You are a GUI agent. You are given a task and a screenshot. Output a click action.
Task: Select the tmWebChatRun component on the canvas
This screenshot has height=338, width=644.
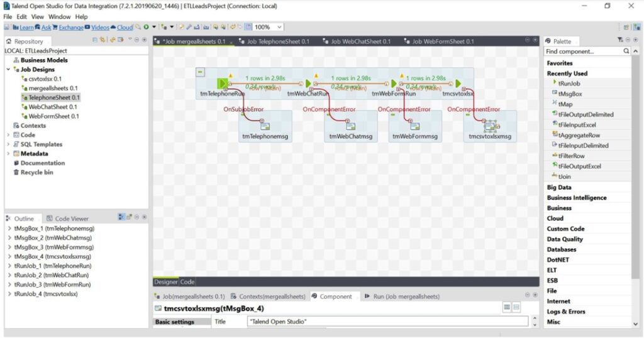click(308, 84)
